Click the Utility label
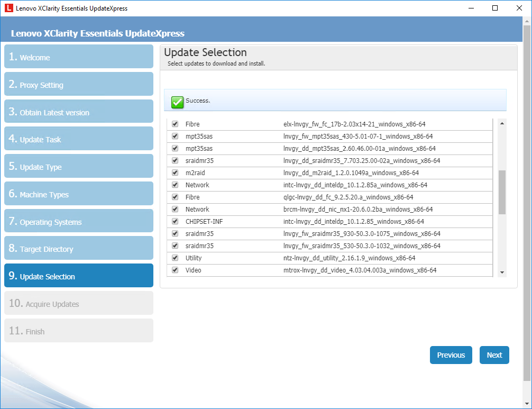This screenshot has height=409, width=532. pos(194,258)
